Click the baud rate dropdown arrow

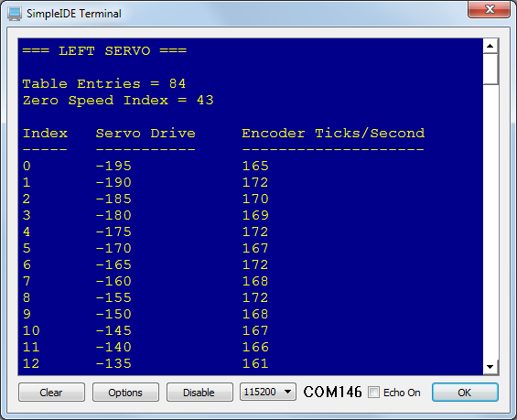tap(288, 392)
